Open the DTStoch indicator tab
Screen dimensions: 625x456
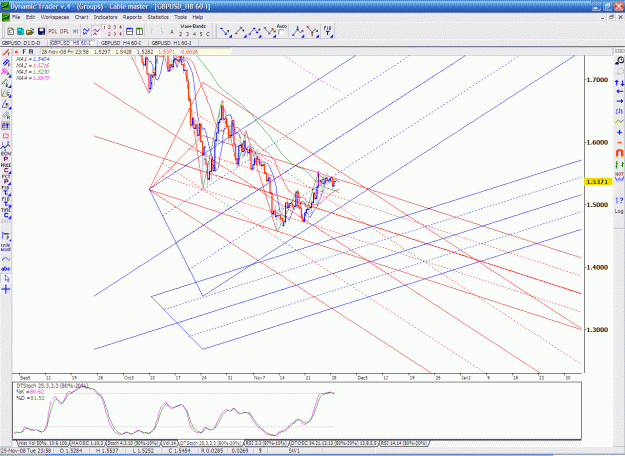pyautogui.click(x=211, y=443)
